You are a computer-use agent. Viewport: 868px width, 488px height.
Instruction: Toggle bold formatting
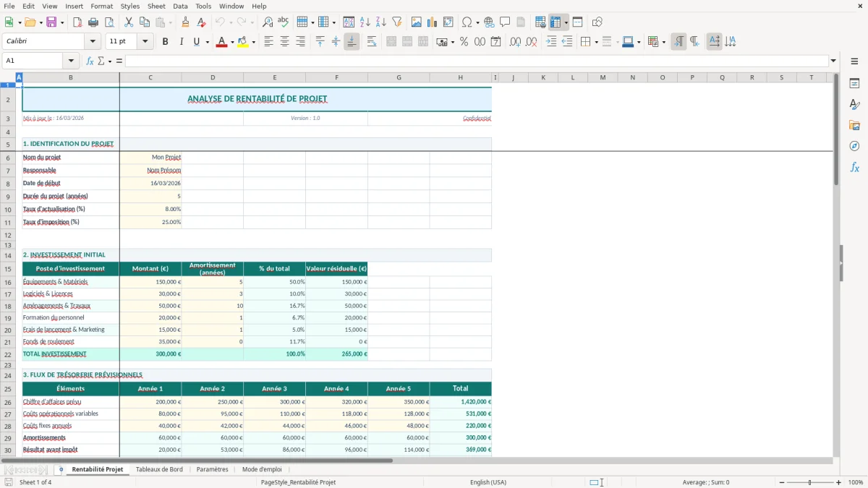(166, 42)
